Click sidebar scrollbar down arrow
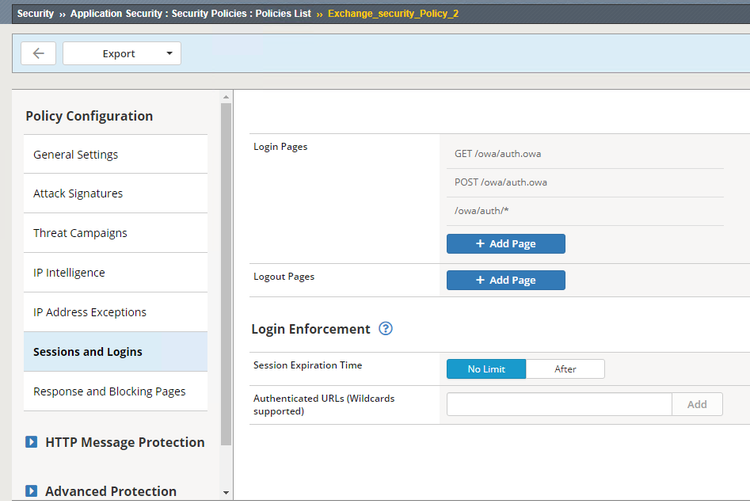The height and width of the screenshot is (501, 750). click(226, 493)
